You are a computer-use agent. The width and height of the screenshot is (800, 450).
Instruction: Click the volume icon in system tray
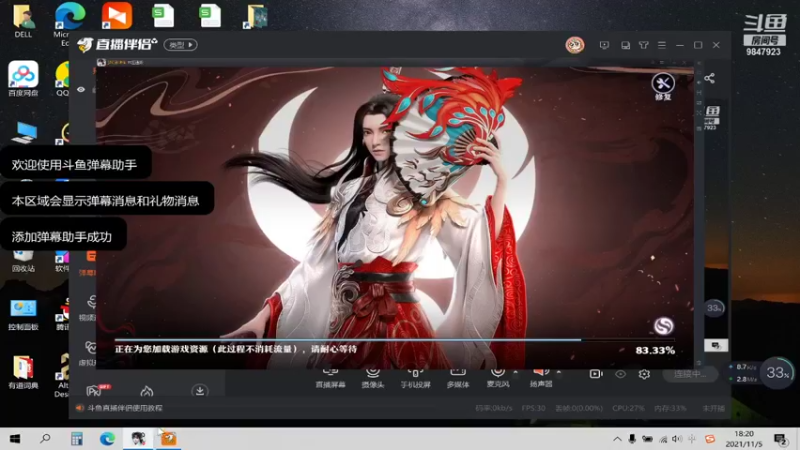[x=677, y=439]
